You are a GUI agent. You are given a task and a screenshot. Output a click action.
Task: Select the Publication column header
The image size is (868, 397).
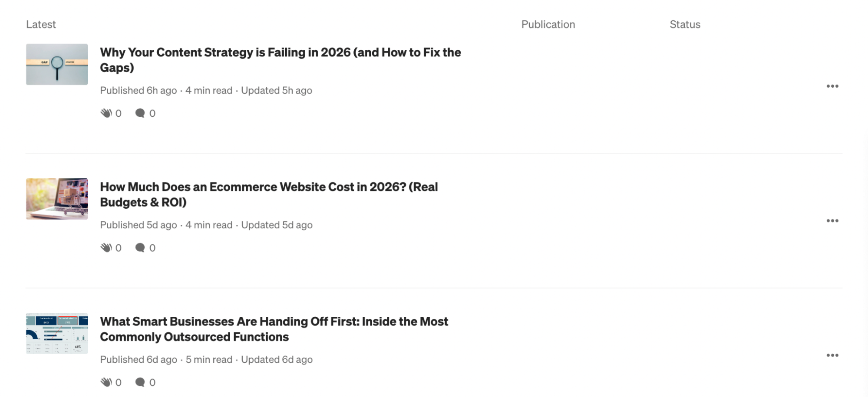pyautogui.click(x=548, y=24)
